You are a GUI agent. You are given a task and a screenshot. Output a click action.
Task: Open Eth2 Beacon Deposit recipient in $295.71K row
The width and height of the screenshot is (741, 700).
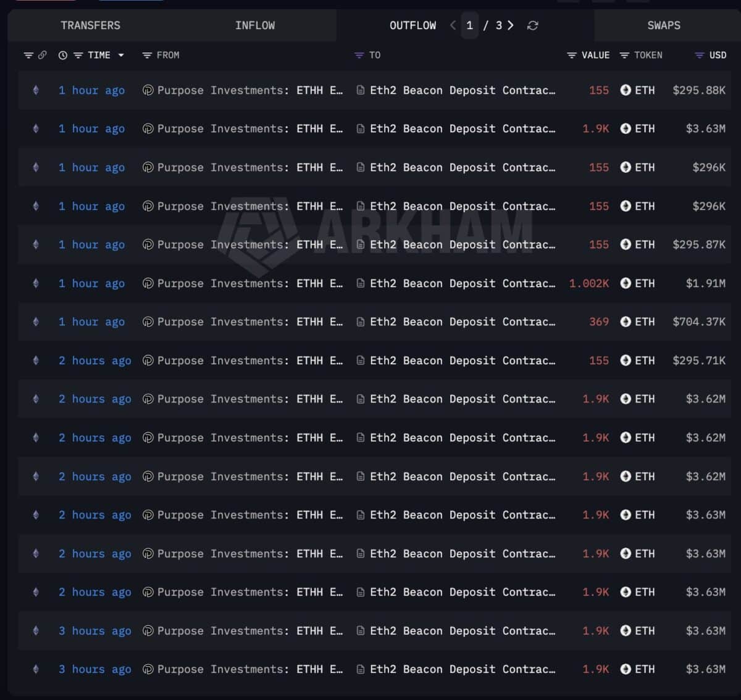[463, 360]
